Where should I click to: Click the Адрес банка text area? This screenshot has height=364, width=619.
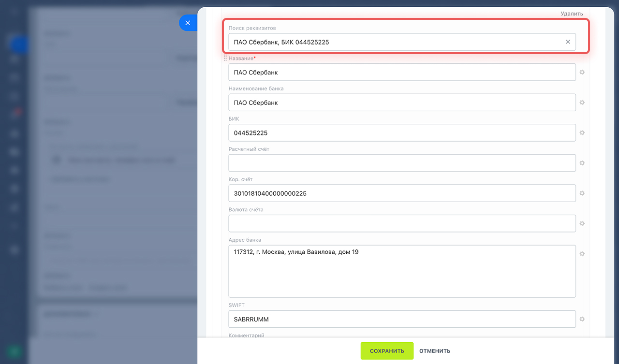[x=402, y=271]
